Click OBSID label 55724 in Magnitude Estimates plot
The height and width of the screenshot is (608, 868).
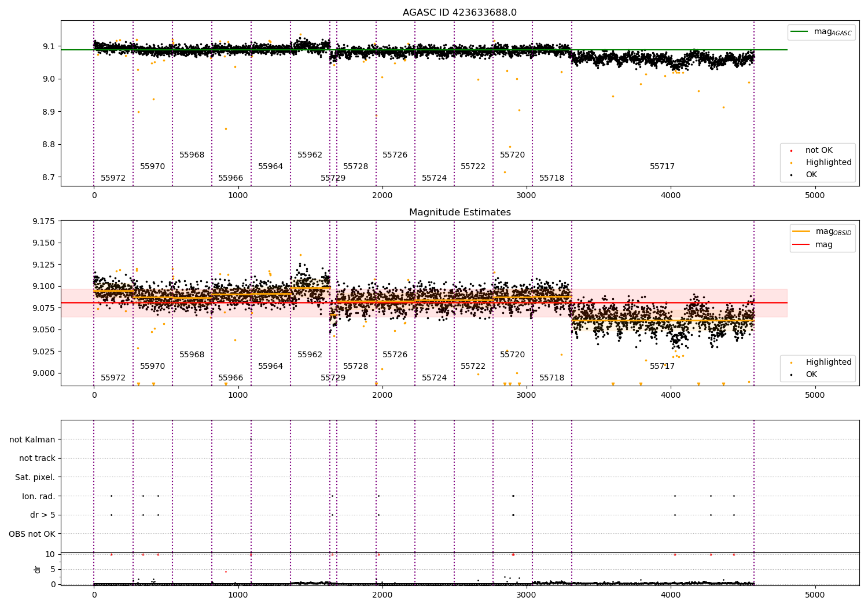(435, 378)
